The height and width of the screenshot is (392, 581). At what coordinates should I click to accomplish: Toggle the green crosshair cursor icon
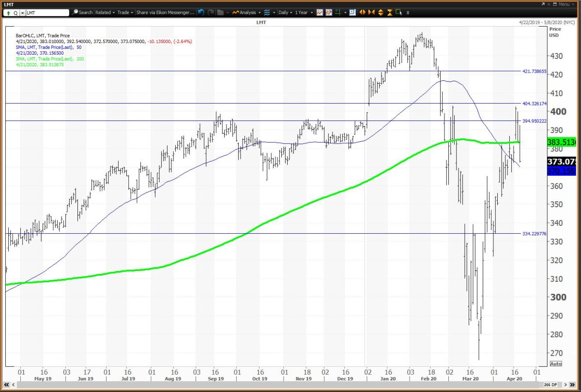[x=338, y=12]
